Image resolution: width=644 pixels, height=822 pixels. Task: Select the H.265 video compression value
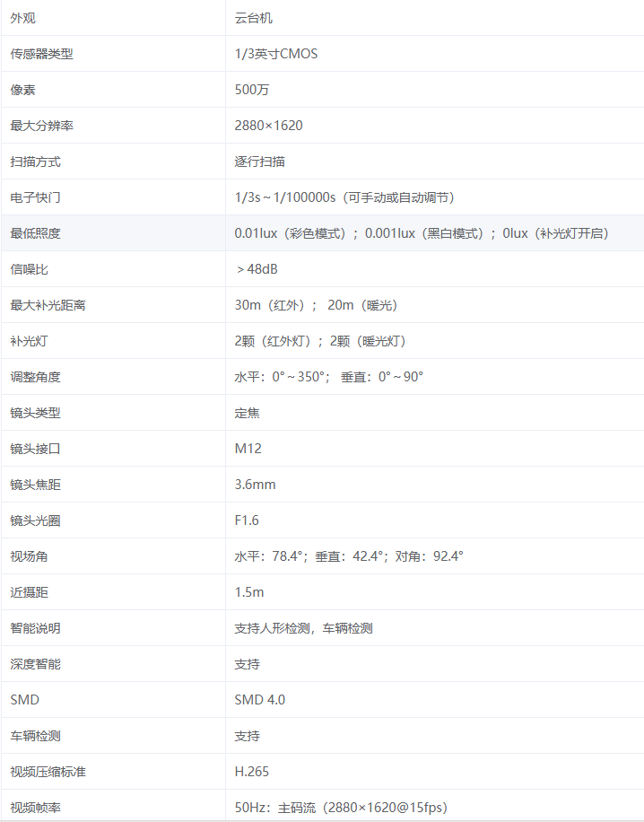[252, 772]
